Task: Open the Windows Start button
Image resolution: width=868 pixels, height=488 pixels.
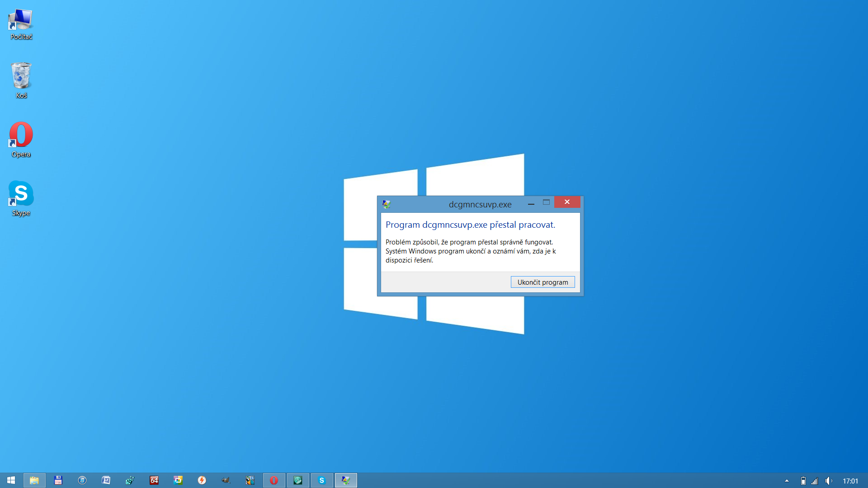Action: click(11, 480)
